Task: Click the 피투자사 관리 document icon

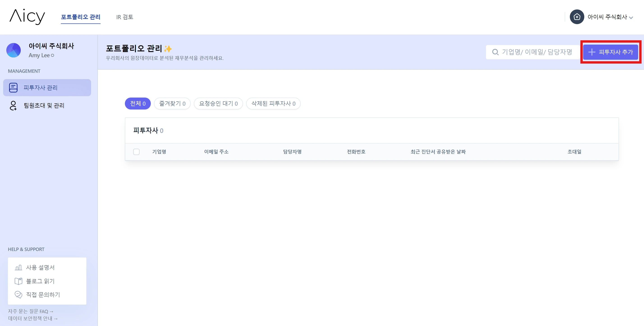Action: 13,88
